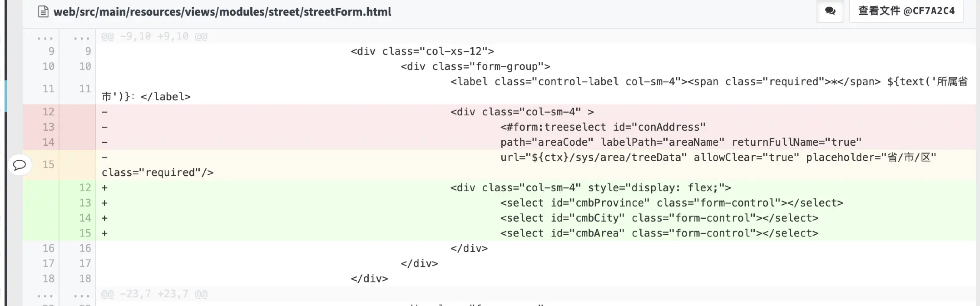Click new line number 13 for cmbProvince row
Screen dimensions: 980x306
[85, 203]
